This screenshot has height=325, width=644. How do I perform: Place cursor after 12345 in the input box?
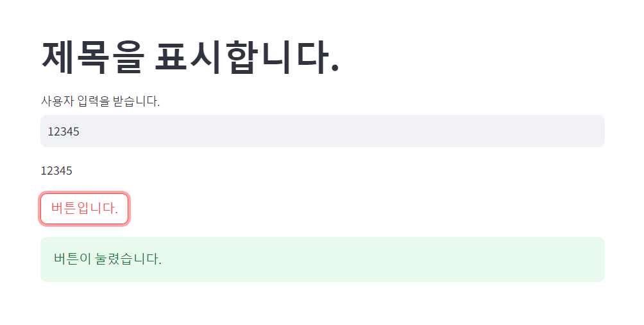pos(80,131)
